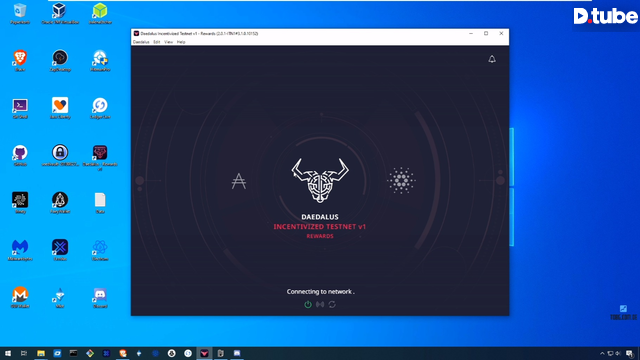Screen dimensions: 640x360
Task: Open the Edit menu
Action: coord(157,42)
